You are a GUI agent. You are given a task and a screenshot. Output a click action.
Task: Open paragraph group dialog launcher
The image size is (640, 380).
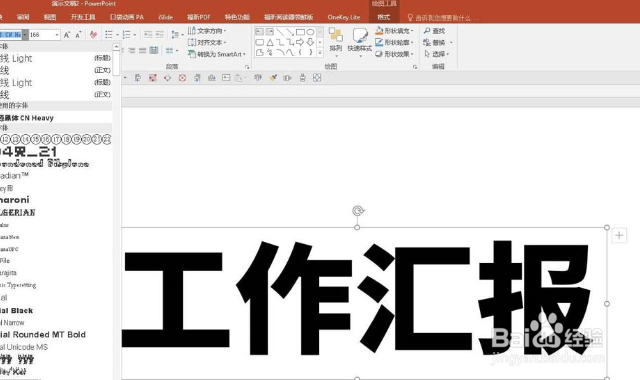(x=247, y=67)
